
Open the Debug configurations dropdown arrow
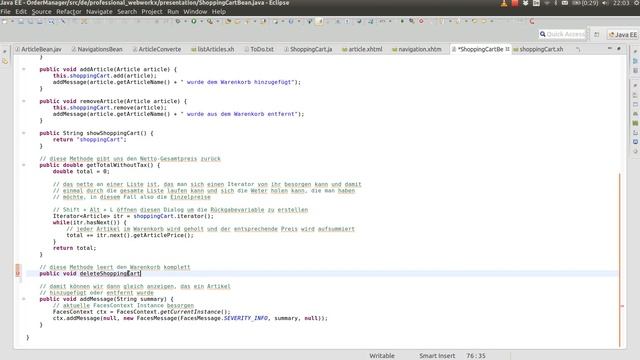coord(185,21)
